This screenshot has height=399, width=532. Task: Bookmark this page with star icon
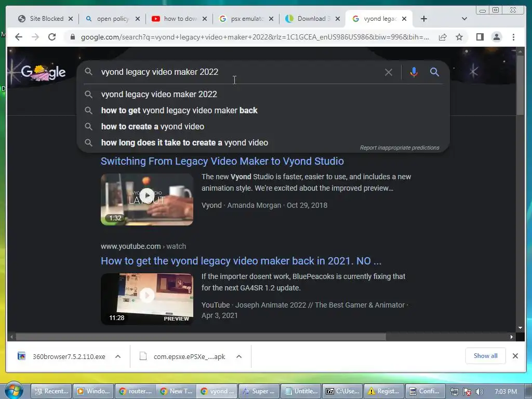[459, 37]
